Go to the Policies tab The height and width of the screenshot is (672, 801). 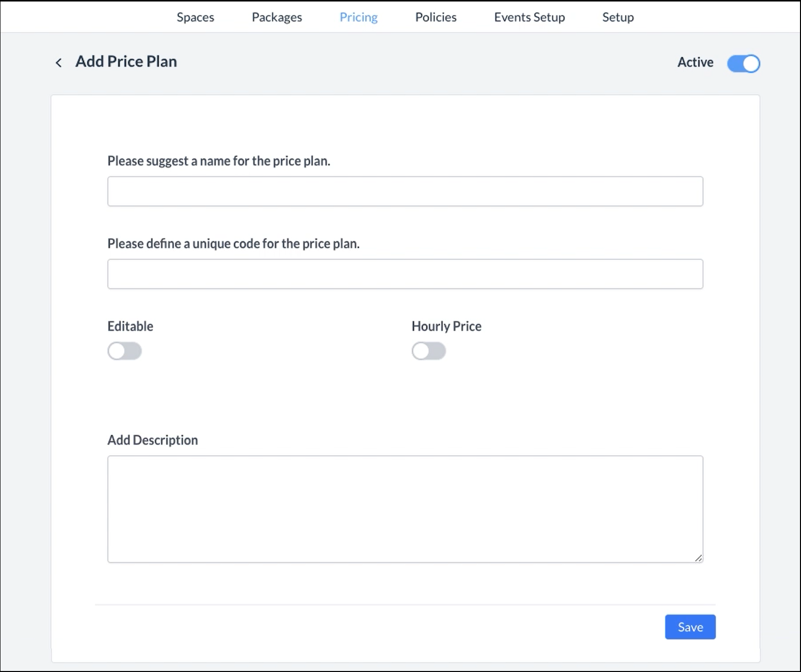[436, 17]
